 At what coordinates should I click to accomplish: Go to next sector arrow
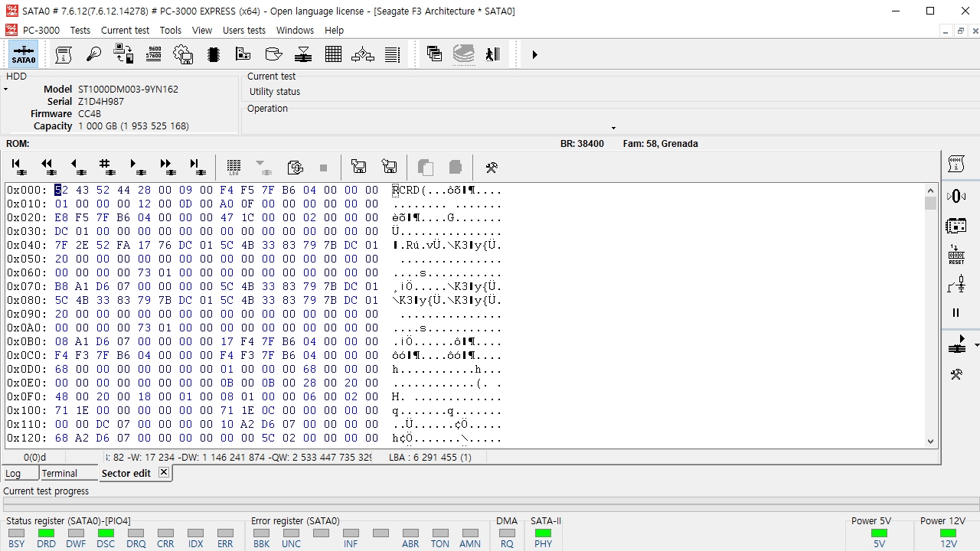click(137, 167)
